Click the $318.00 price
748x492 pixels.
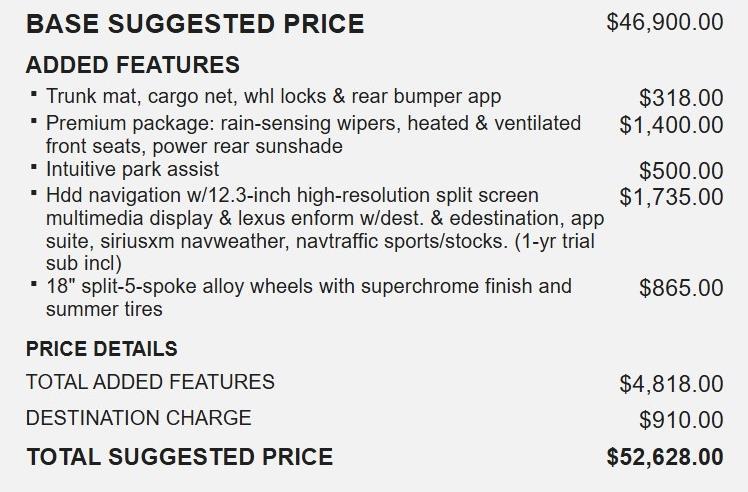click(680, 98)
